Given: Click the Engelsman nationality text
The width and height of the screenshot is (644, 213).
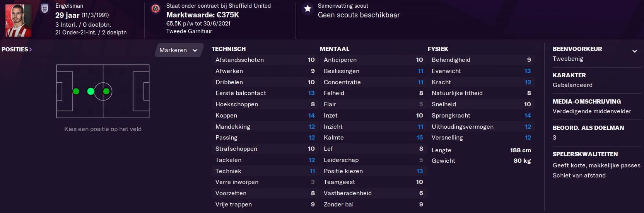Looking at the screenshot, I should [x=69, y=6].
